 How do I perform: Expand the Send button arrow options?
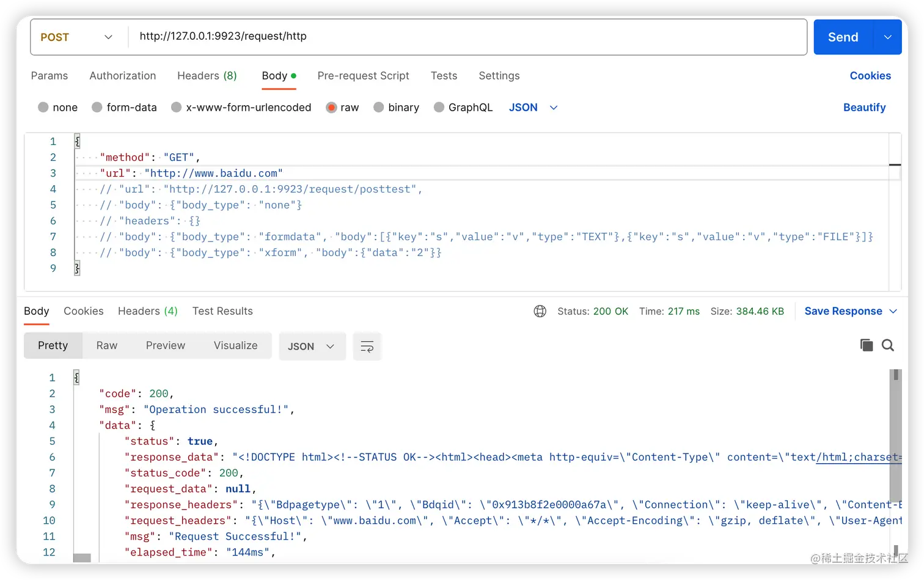click(888, 37)
